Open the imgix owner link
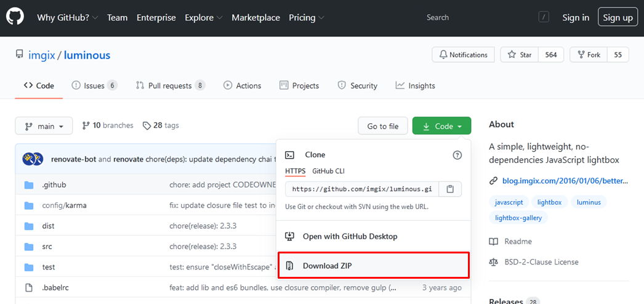644x304 pixels. tap(41, 55)
